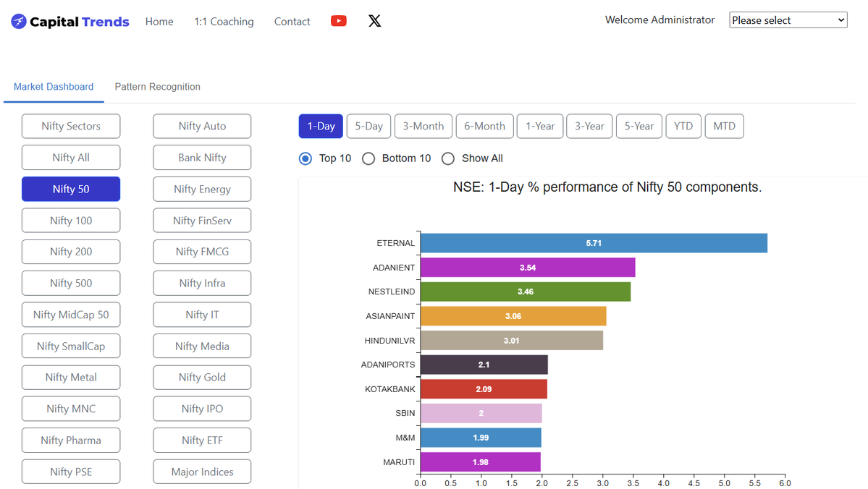The image size is (868, 489).
Task: Select the Nifty 100 button
Action: pos(71,221)
